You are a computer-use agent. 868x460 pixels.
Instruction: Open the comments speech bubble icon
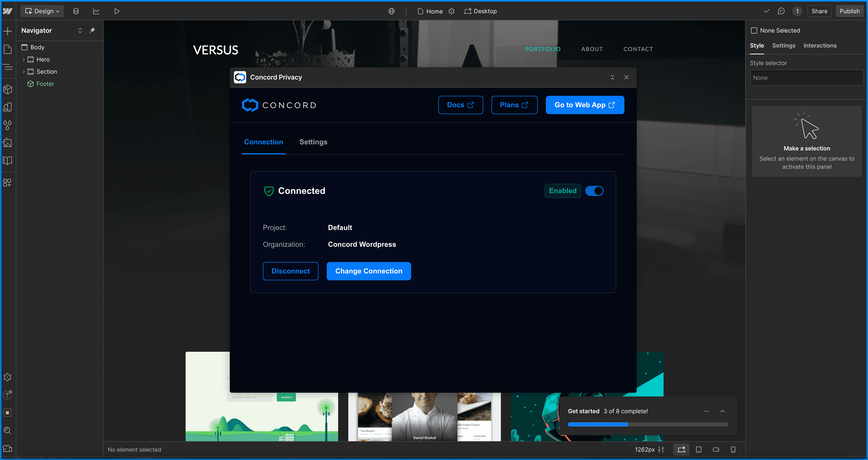click(x=781, y=11)
